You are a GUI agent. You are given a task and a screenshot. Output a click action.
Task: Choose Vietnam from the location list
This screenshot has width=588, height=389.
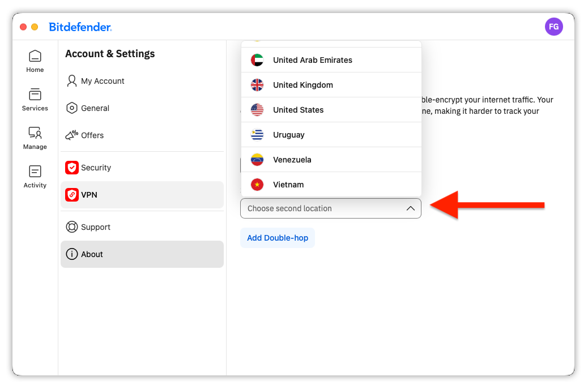point(331,185)
